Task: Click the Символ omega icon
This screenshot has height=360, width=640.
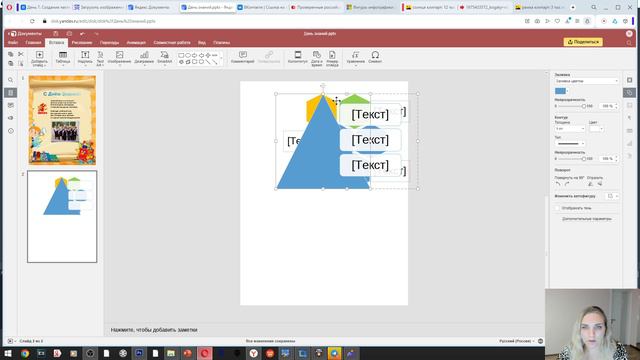Action: pyautogui.click(x=375, y=55)
